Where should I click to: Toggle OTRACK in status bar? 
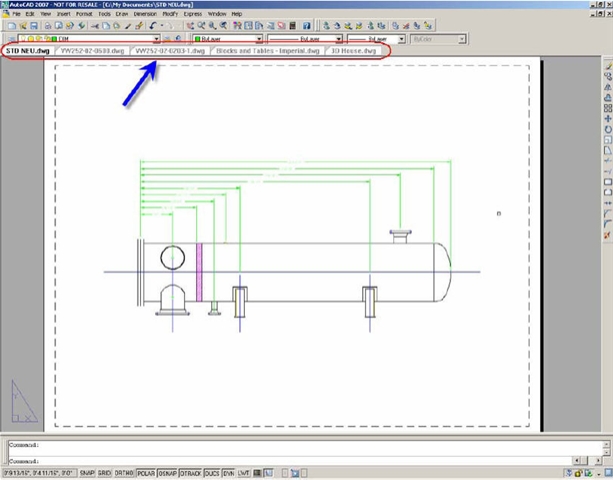190,473
